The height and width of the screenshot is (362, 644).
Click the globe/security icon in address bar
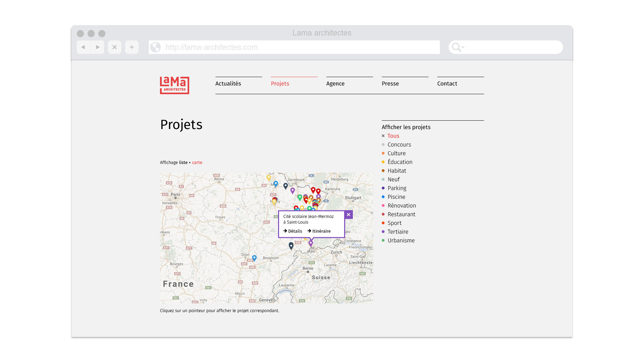coord(156,47)
